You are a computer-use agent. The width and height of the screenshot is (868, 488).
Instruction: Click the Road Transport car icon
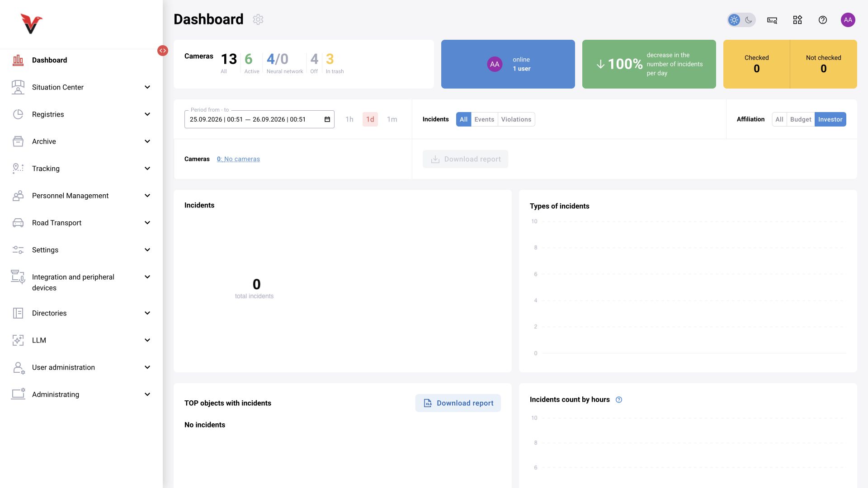click(18, 223)
